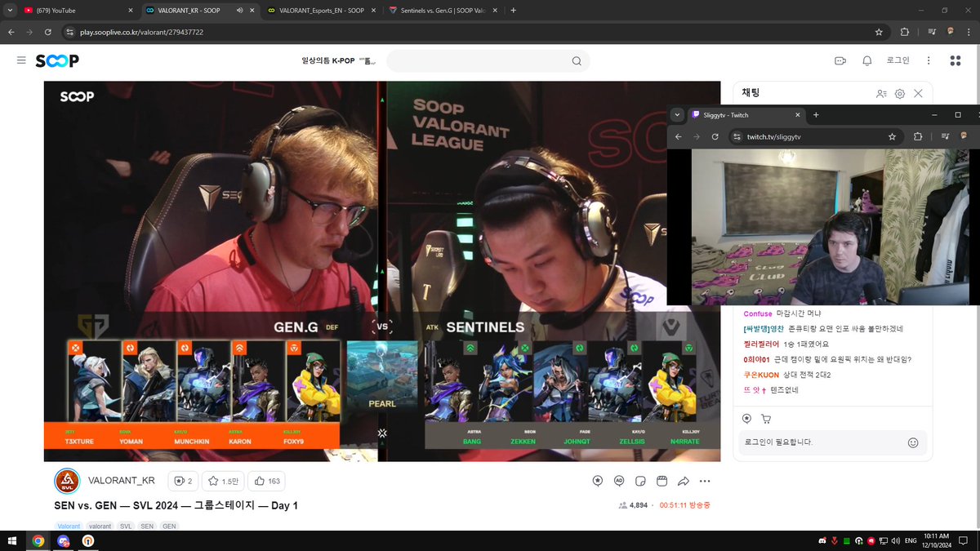This screenshot has height=551, width=980.
Task: Open a new tab in the Twitch window
Action: click(x=816, y=115)
